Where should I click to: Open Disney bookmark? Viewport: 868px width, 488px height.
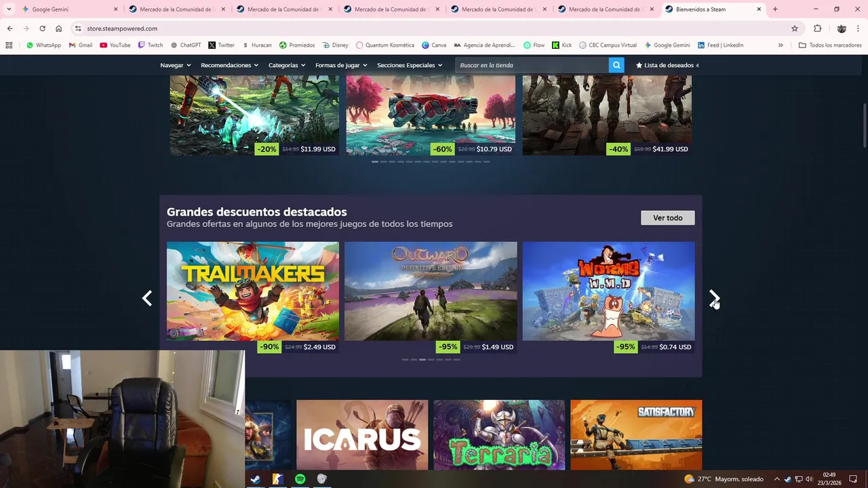334,45
